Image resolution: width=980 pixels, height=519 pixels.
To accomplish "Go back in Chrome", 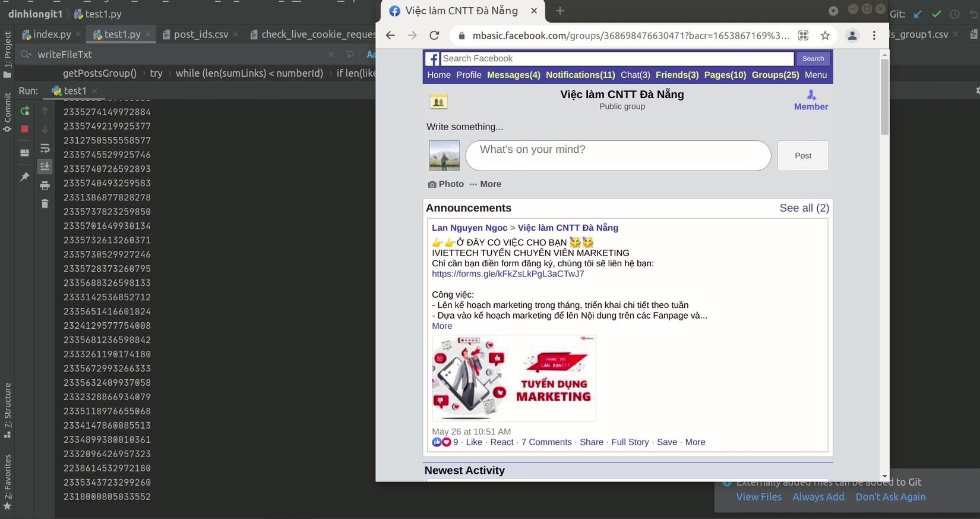I will (390, 36).
